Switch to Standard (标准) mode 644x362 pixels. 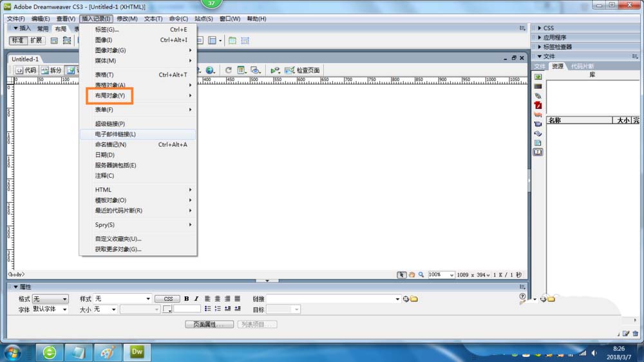[17, 41]
